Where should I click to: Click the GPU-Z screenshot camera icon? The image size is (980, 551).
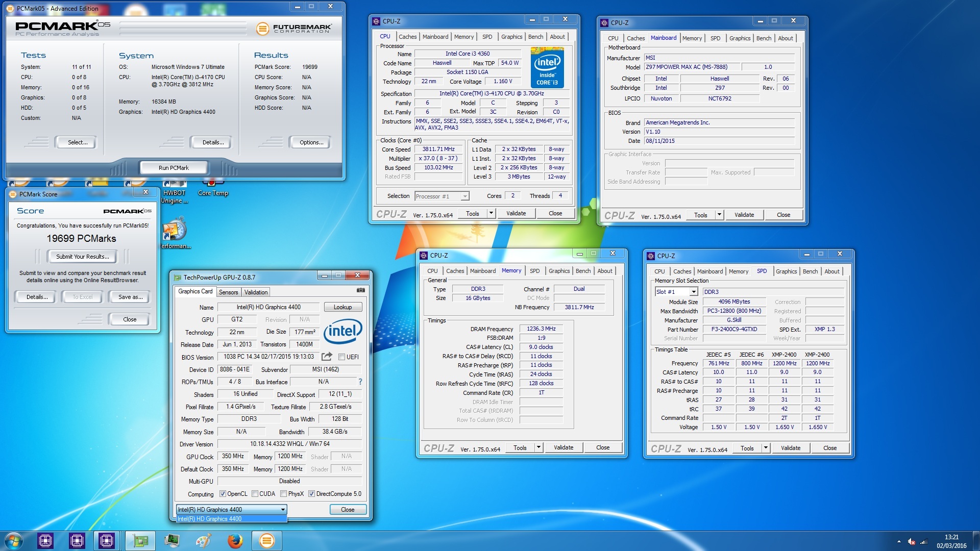tap(360, 290)
